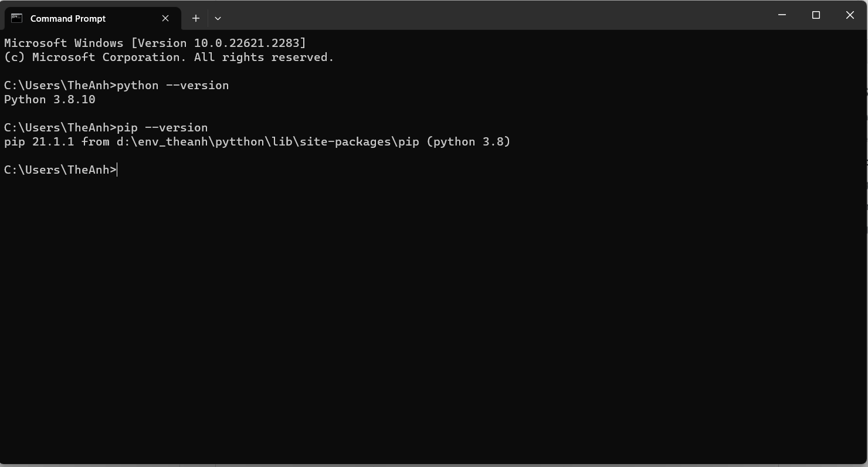Click the 'Python 3.8.10' output line

click(49, 100)
